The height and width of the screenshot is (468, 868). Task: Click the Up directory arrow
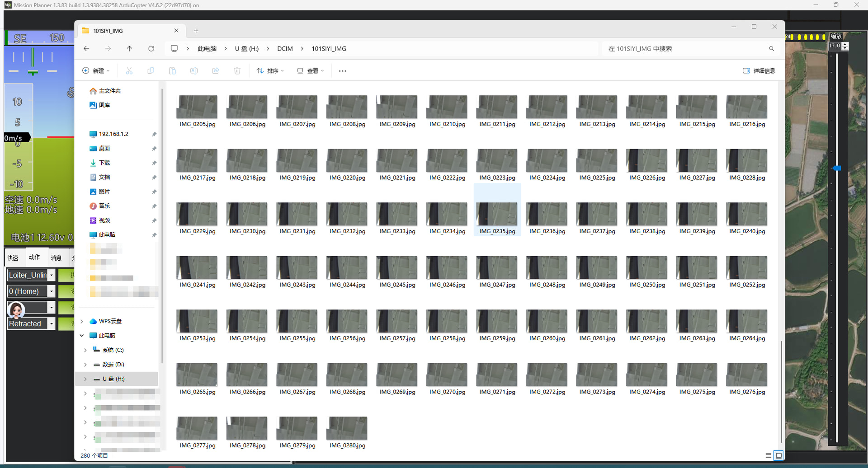click(x=129, y=49)
